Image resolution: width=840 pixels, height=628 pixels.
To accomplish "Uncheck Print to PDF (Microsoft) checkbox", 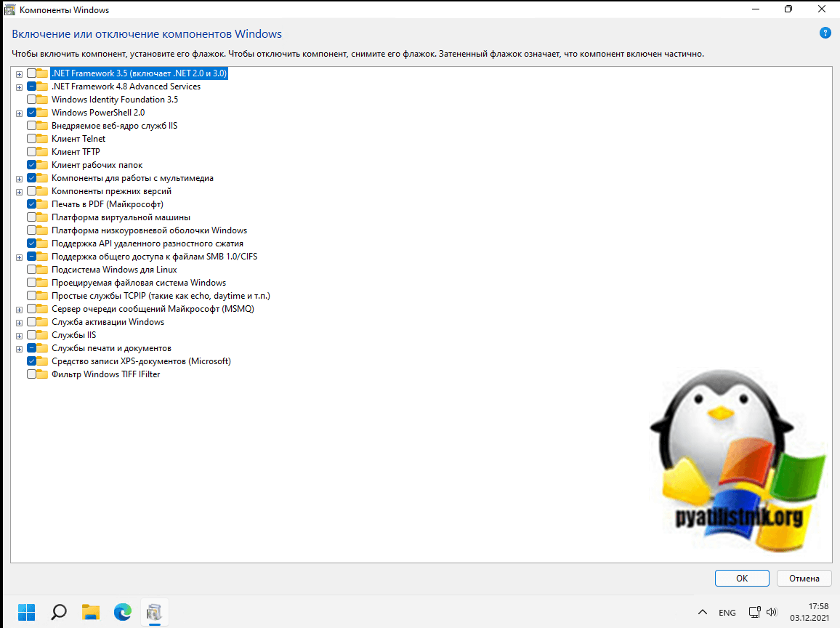I will [32, 204].
